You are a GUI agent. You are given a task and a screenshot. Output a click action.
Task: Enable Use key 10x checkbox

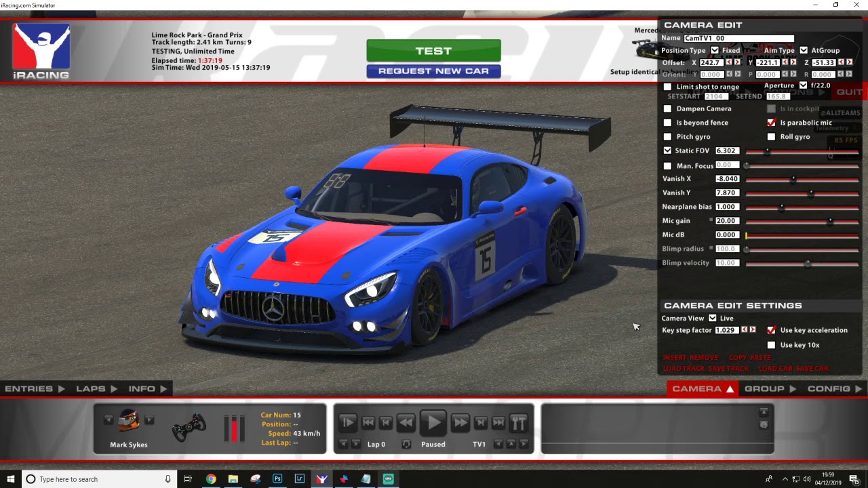[771, 345]
